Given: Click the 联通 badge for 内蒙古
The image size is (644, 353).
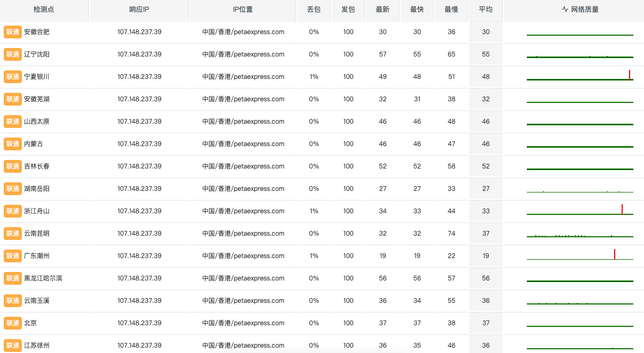Looking at the screenshot, I should coord(13,144).
